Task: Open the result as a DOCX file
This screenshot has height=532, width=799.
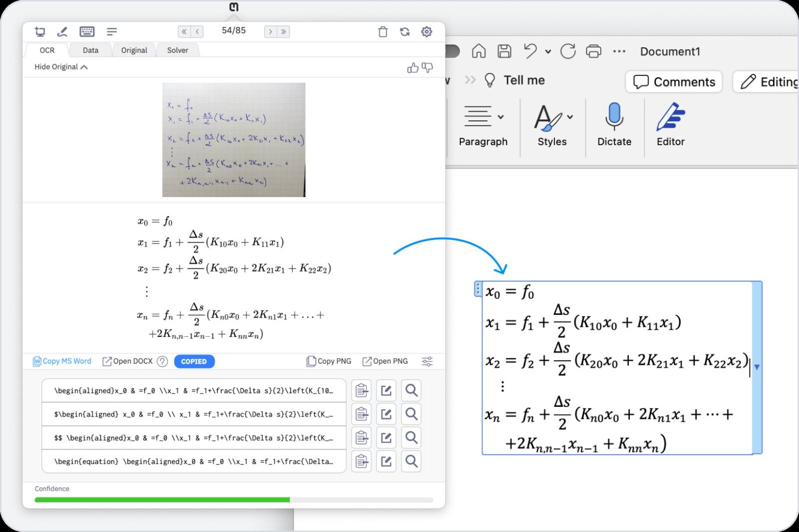Action: pos(127,361)
